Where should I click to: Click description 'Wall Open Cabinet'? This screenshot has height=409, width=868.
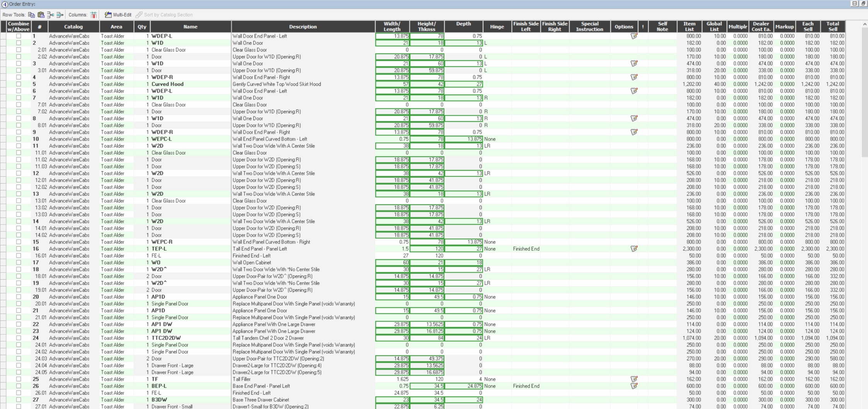(252, 262)
